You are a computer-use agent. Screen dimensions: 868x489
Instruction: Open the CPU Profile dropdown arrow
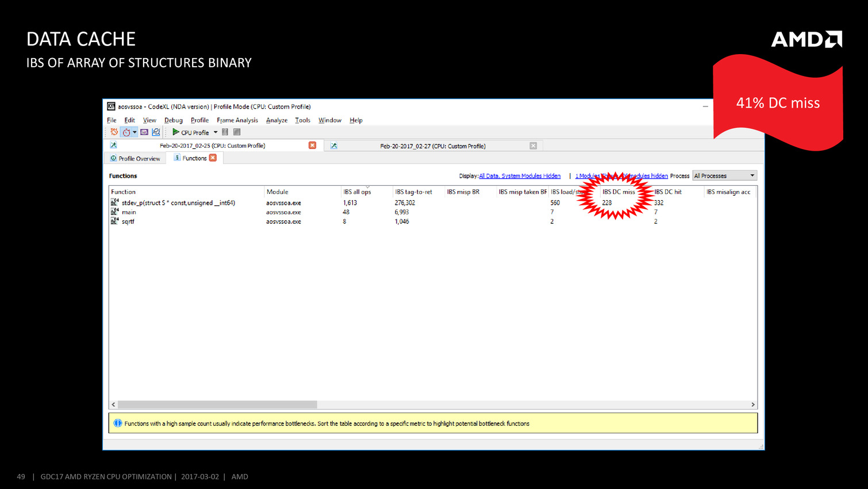[x=216, y=132]
